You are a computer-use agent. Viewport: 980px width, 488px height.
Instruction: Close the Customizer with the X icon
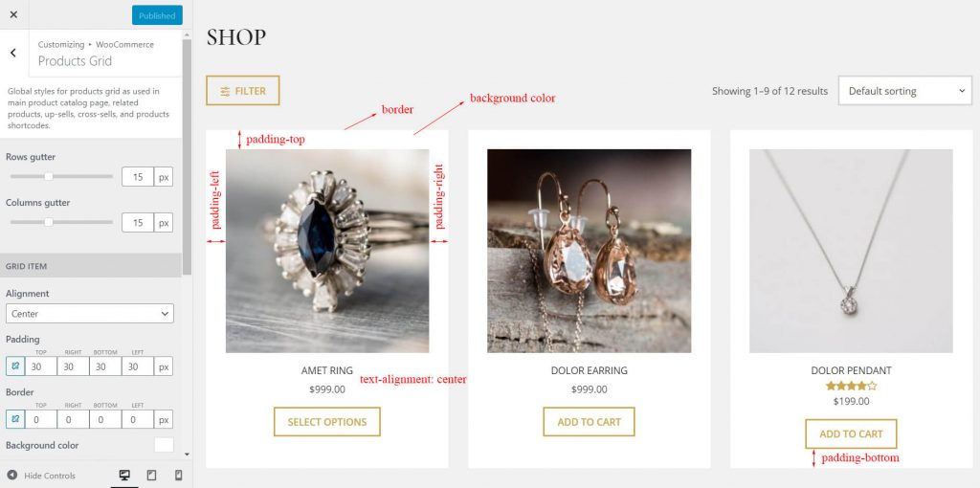[13, 15]
